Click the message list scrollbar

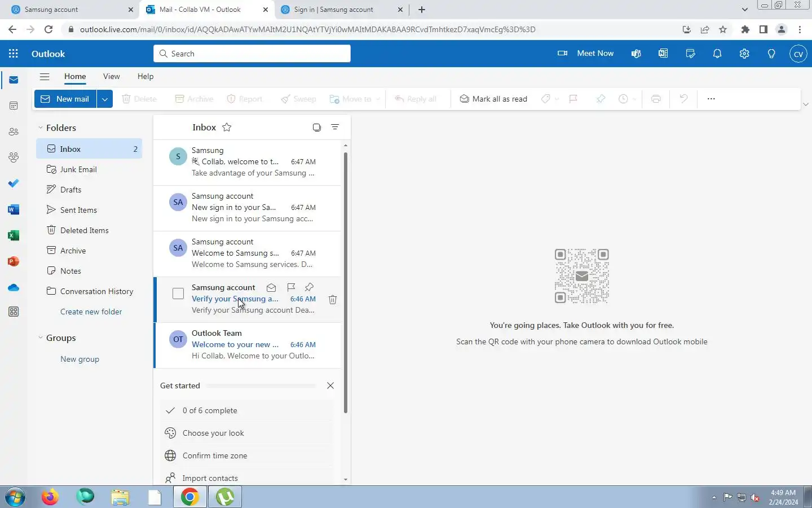pos(345,282)
